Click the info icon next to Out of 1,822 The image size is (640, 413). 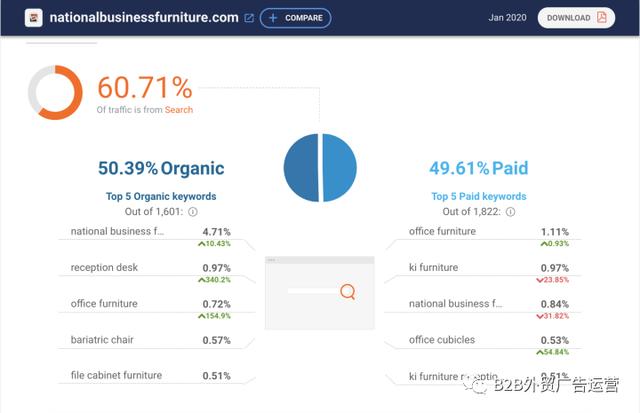pyautogui.click(x=510, y=212)
